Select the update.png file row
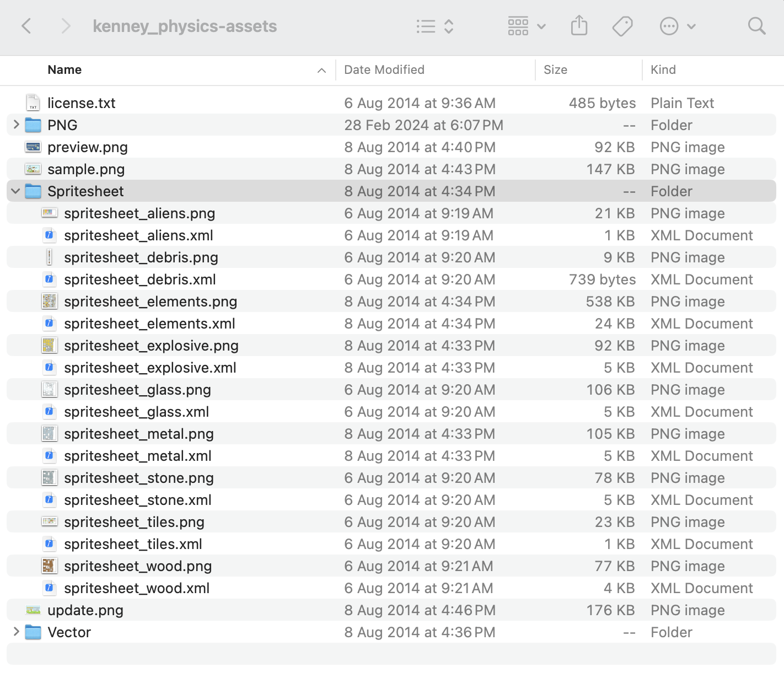 point(85,610)
